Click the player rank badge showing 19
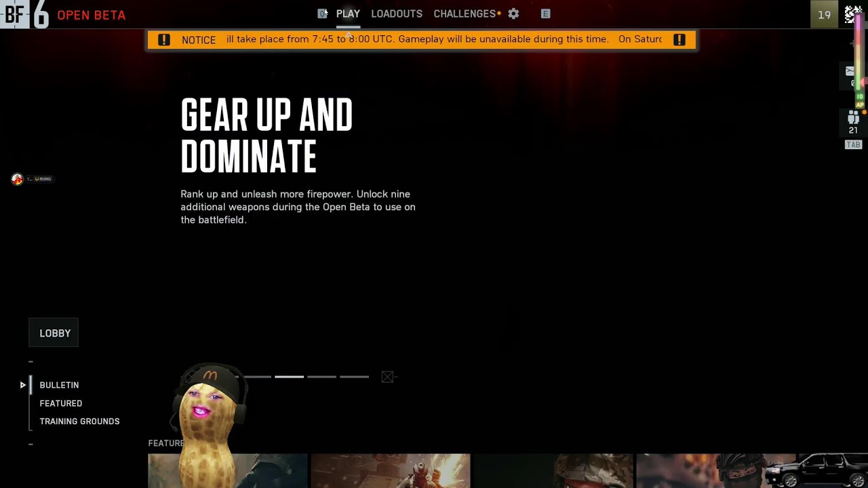868x488 pixels. (825, 14)
